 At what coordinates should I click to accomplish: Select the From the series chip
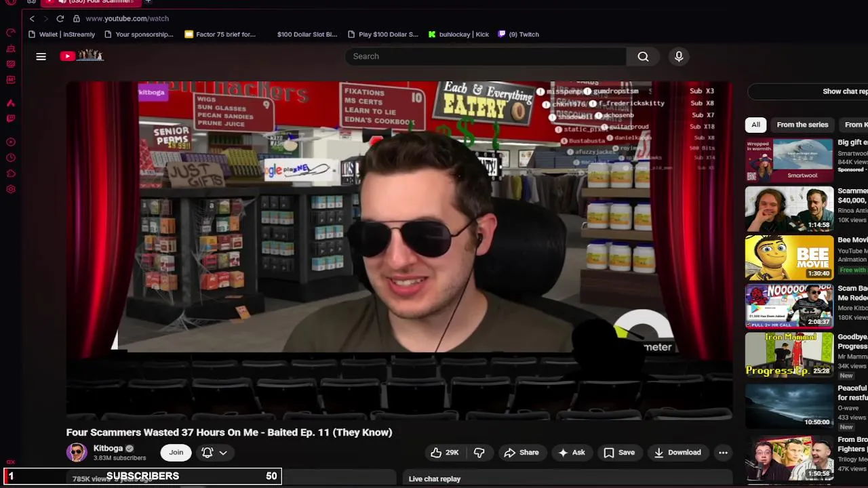point(802,125)
